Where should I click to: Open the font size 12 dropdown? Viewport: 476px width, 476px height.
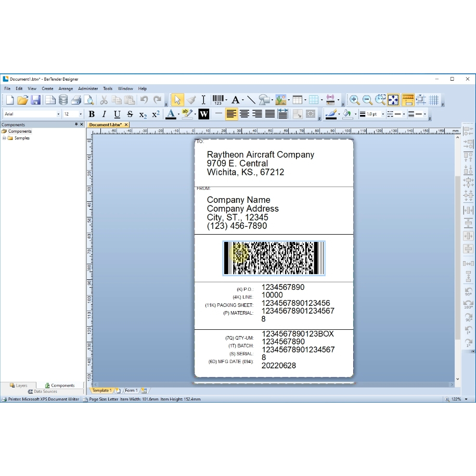(x=81, y=114)
